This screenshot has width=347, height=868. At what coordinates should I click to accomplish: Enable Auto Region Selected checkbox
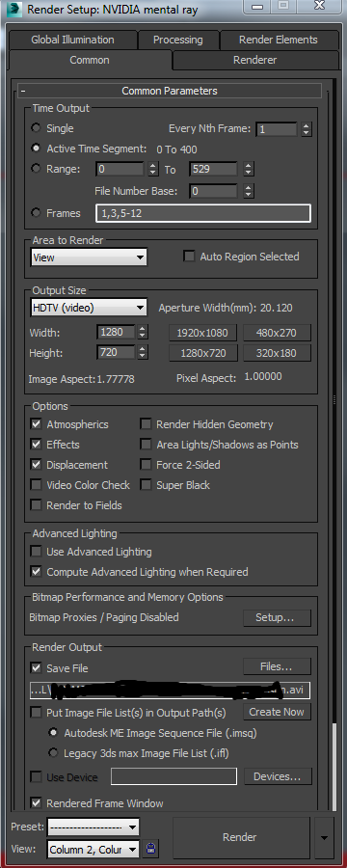[189, 257]
